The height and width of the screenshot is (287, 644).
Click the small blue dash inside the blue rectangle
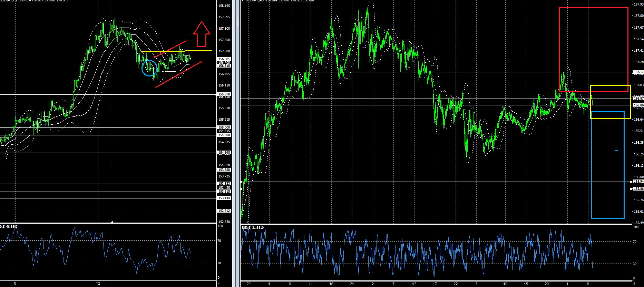(x=616, y=151)
